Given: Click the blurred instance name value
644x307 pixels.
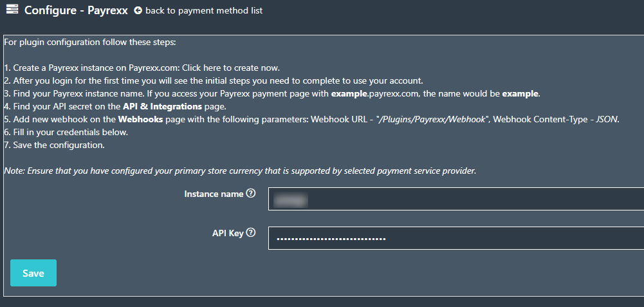Looking at the screenshot, I should [x=290, y=200].
